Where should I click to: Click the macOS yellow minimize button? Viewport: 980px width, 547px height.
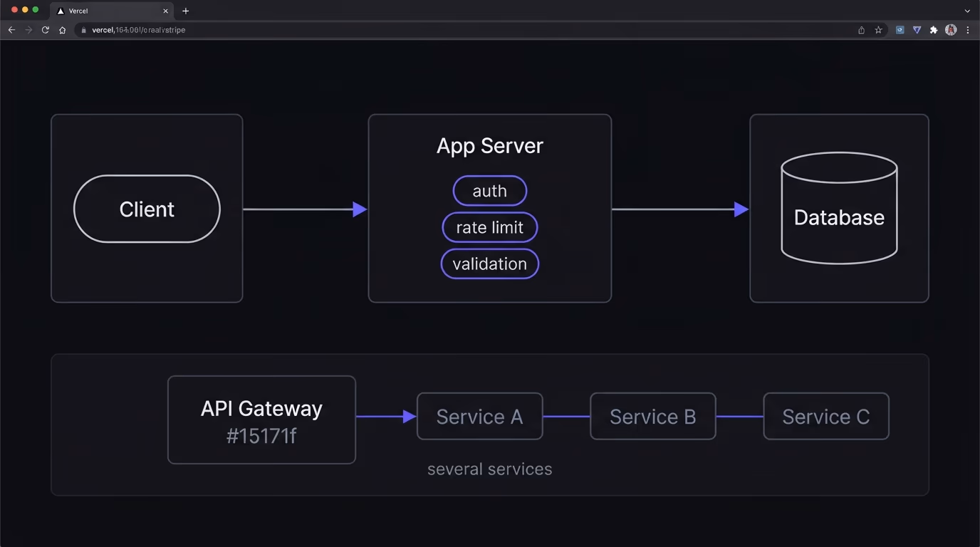coord(25,10)
